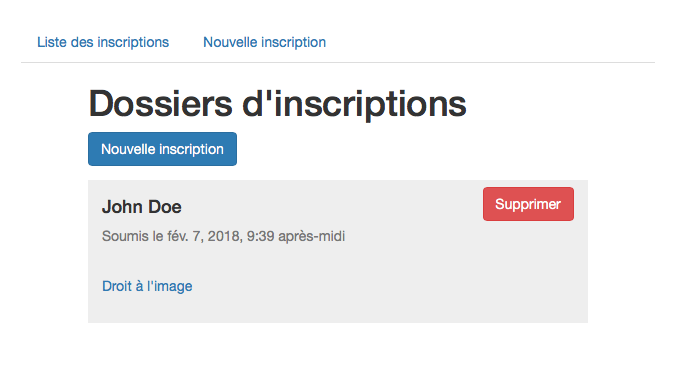Open the Liste des inscriptions nav tab
Screen dimensions: 676x372
103,42
